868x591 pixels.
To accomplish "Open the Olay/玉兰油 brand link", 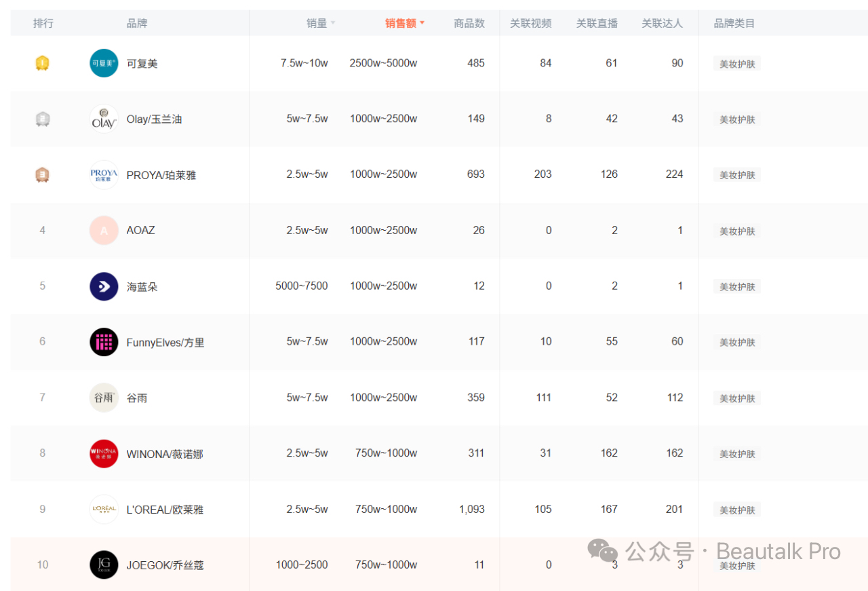I will pyautogui.click(x=154, y=119).
